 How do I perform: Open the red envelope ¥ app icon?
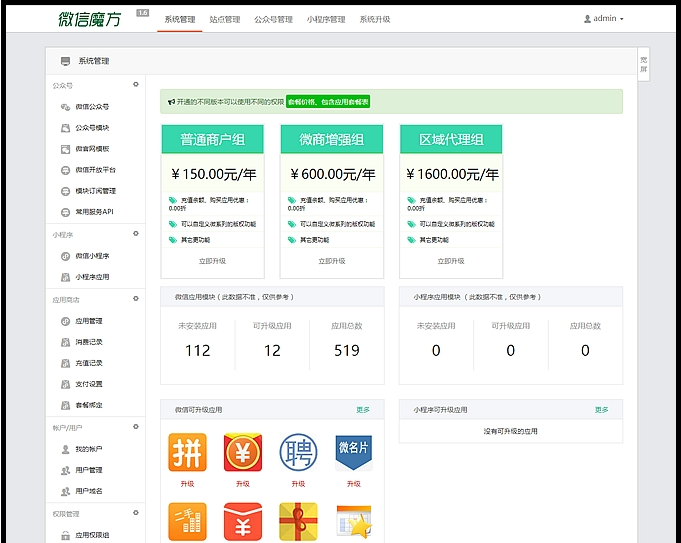(242, 452)
